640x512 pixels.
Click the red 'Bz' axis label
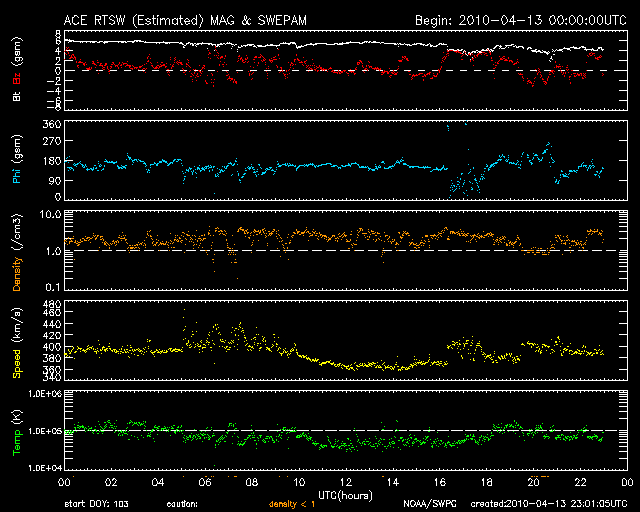pyautogui.click(x=16, y=78)
